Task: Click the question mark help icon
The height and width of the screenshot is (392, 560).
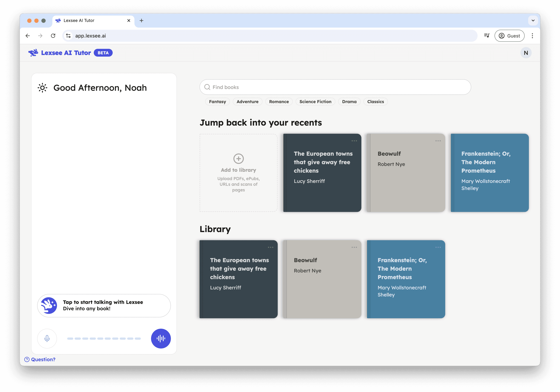Action: coord(27,359)
